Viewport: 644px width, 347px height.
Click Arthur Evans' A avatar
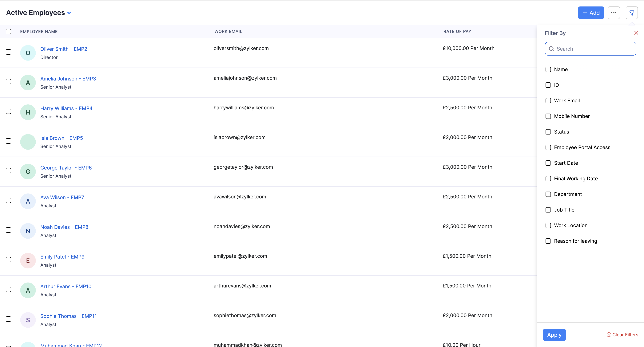click(x=28, y=290)
